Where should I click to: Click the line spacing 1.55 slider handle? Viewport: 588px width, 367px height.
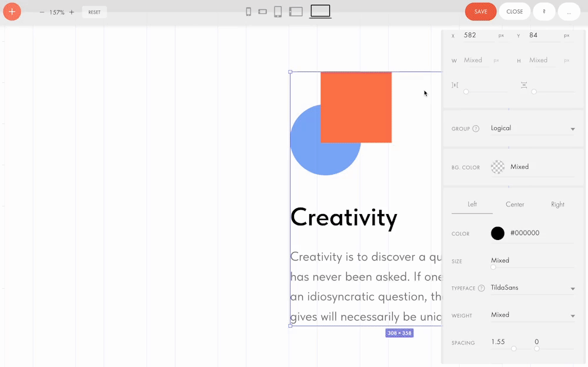(514, 349)
